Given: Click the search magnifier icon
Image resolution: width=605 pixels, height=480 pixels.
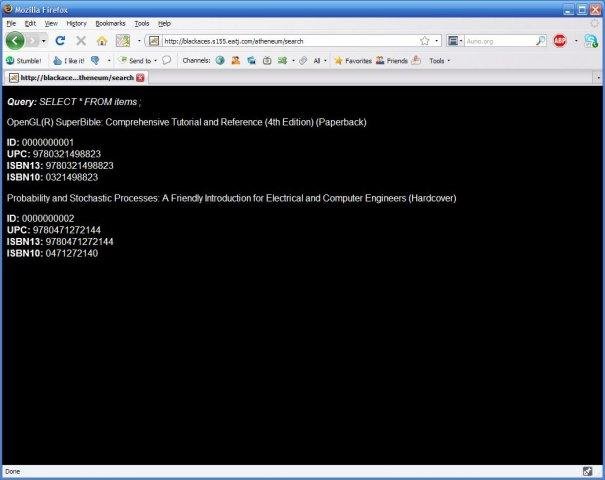Looking at the screenshot, I should [541, 41].
